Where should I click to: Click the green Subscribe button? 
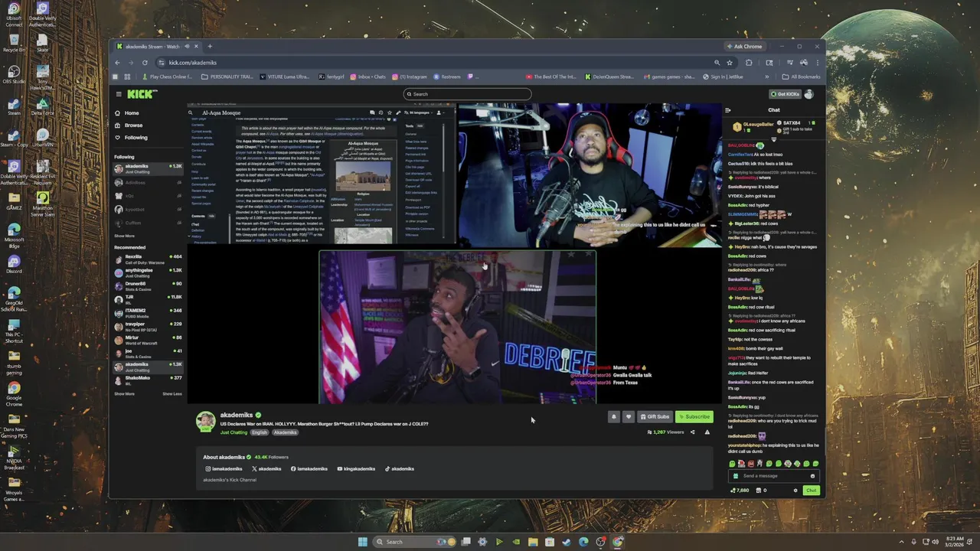(x=694, y=417)
